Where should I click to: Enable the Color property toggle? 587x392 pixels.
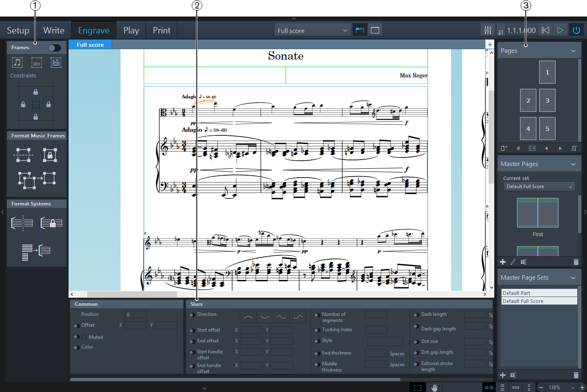(76, 347)
